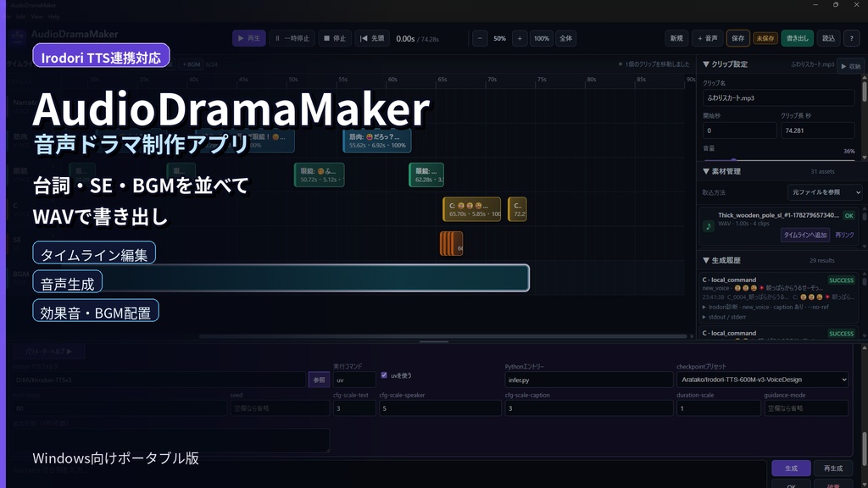The width and height of the screenshot is (868, 488).
Task: Generate voice with the 生成 button
Action: (791, 468)
